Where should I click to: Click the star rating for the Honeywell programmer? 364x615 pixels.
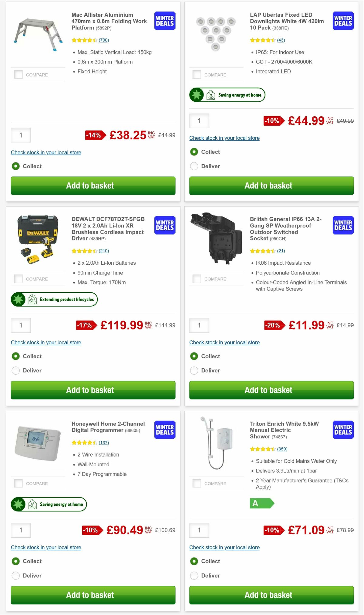click(x=84, y=443)
